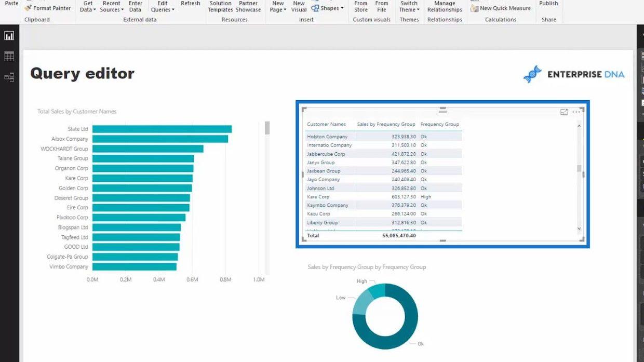This screenshot has width=644, height=362.
Task: Click the table's vertical scrollbar thumb
Action: (x=580, y=169)
